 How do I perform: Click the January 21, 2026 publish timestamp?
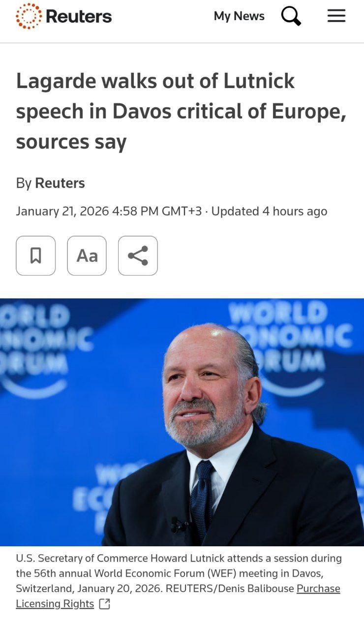pyautogui.click(x=109, y=211)
